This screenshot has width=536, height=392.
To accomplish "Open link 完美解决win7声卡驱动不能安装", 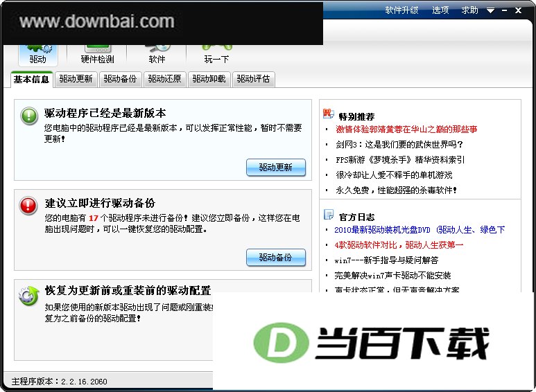I will pyautogui.click(x=392, y=276).
